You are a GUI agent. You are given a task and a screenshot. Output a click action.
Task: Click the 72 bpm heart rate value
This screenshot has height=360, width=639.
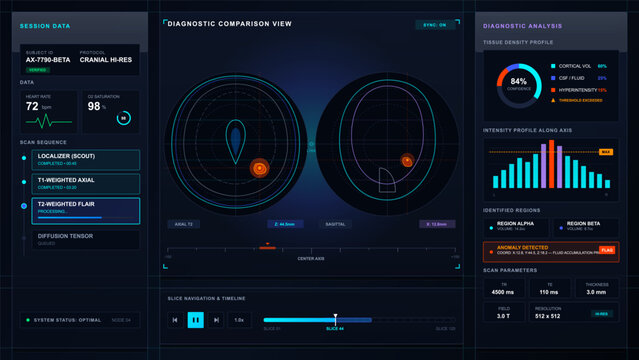tap(39, 106)
